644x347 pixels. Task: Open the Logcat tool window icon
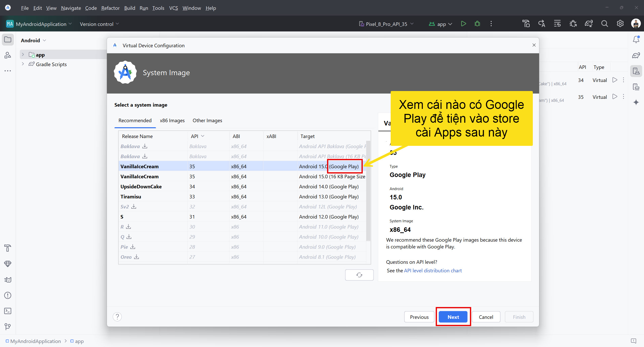click(x=8, y=280)
